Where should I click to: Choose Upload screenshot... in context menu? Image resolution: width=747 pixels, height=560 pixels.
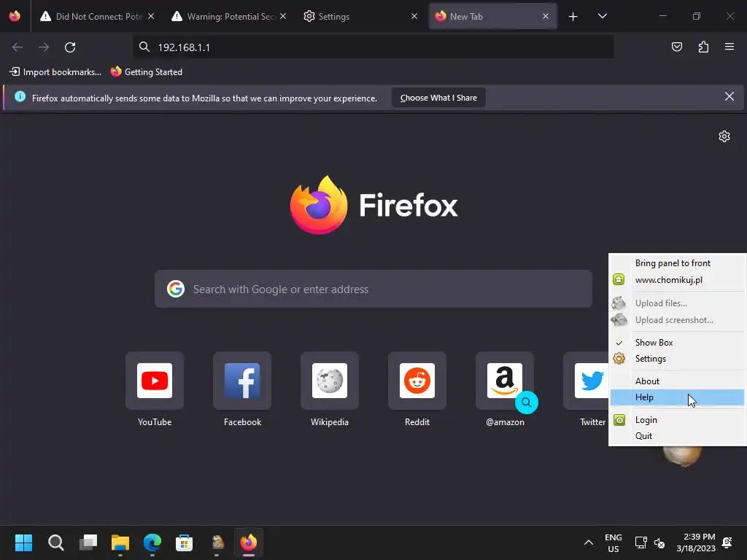tap(677, 320)
